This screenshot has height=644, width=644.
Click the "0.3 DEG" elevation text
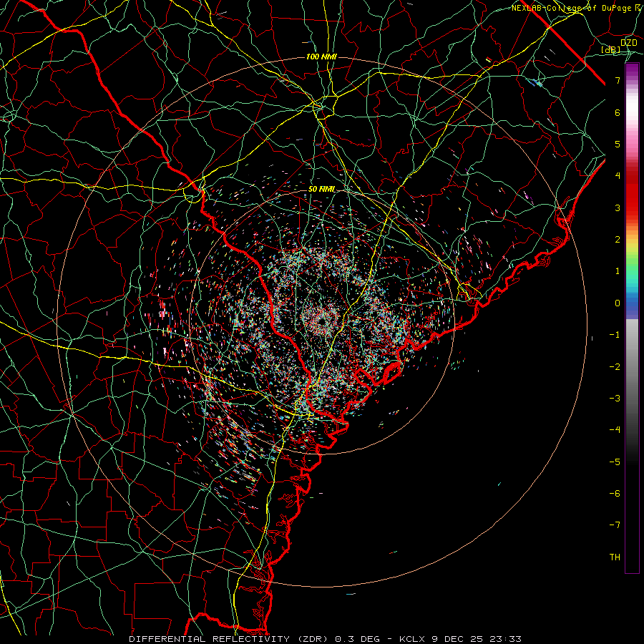pos(358,639)
